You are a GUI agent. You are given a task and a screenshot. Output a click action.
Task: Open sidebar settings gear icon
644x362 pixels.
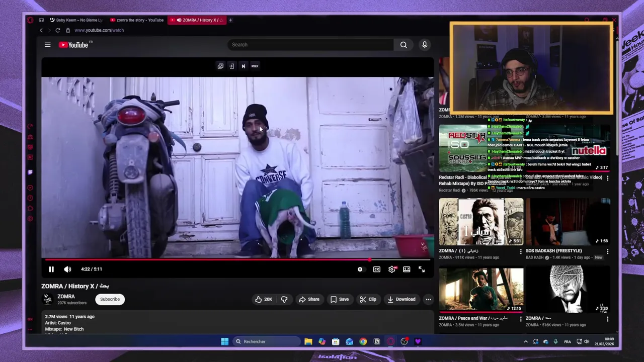[x=30, y=219]
